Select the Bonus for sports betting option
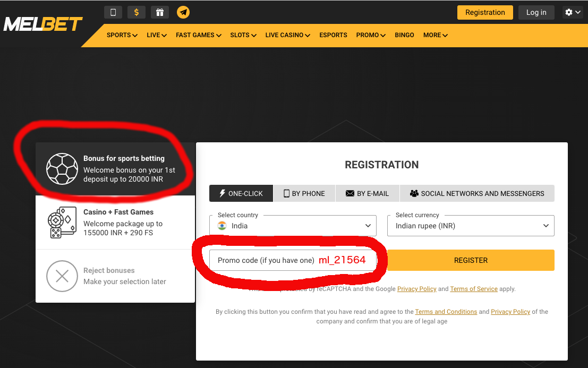Viewport: 588px width, 368px height. [115, 169]
